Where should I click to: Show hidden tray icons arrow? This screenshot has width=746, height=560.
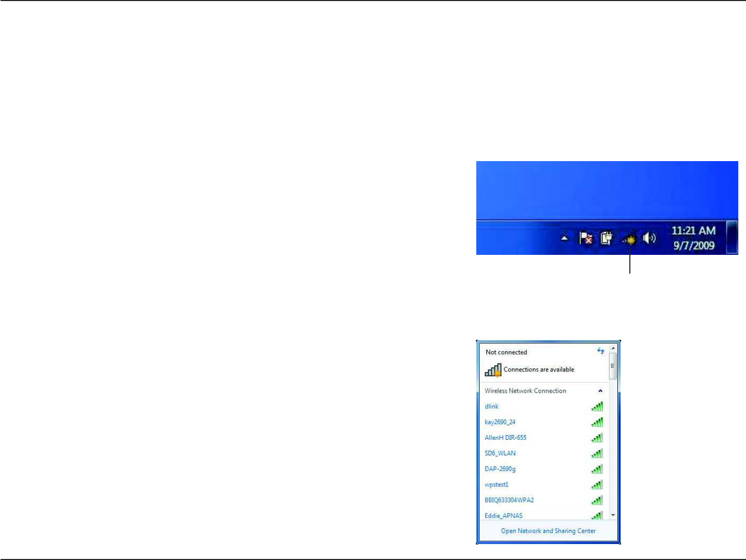[565, 239]
